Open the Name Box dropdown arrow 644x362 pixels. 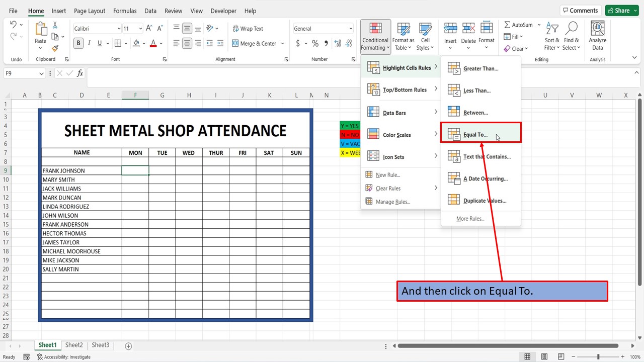click(41, 73)
